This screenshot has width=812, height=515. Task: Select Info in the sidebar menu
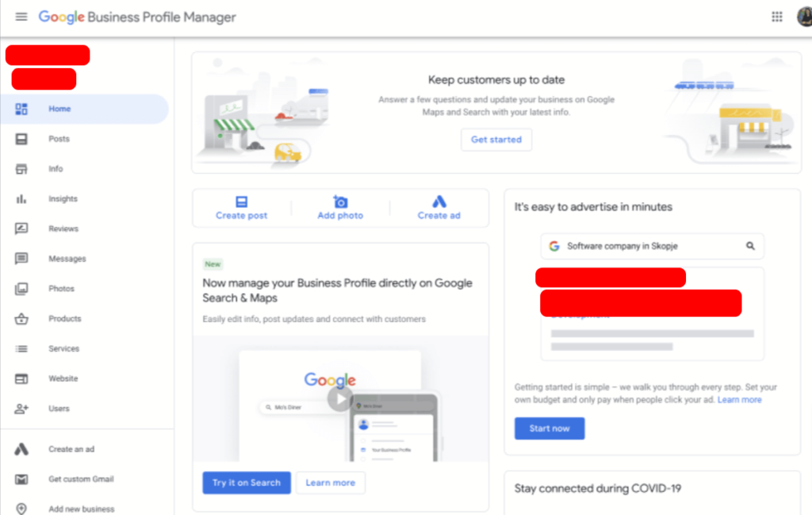click(56, 168)
